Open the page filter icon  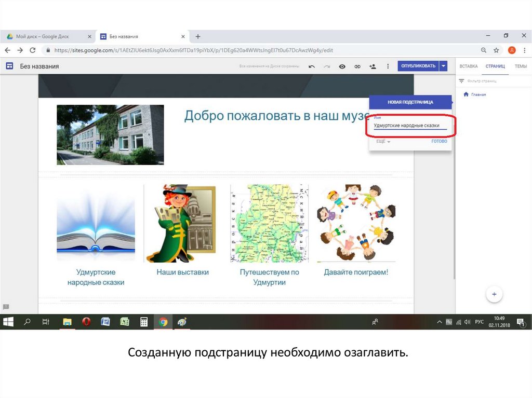coord(461,81)
